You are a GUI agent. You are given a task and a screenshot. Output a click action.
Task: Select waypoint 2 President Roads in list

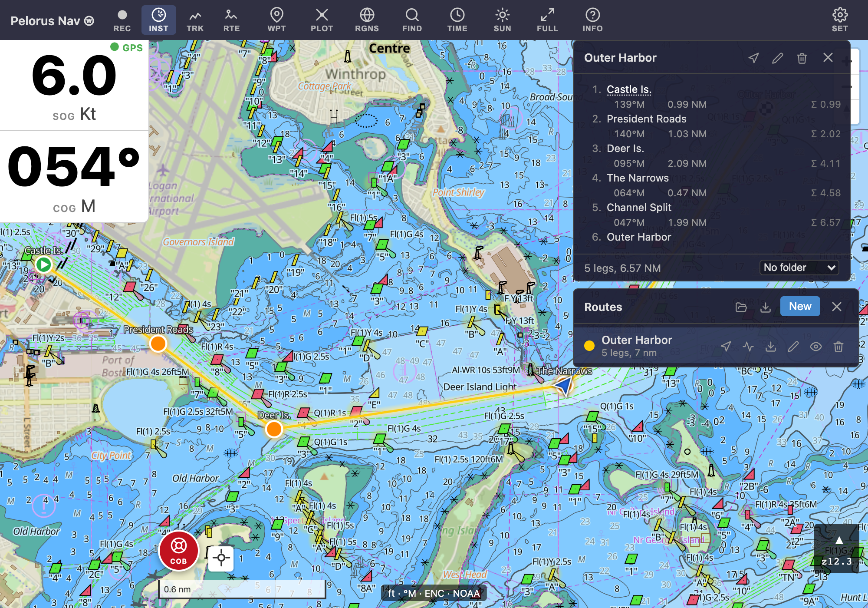point(647,119)
